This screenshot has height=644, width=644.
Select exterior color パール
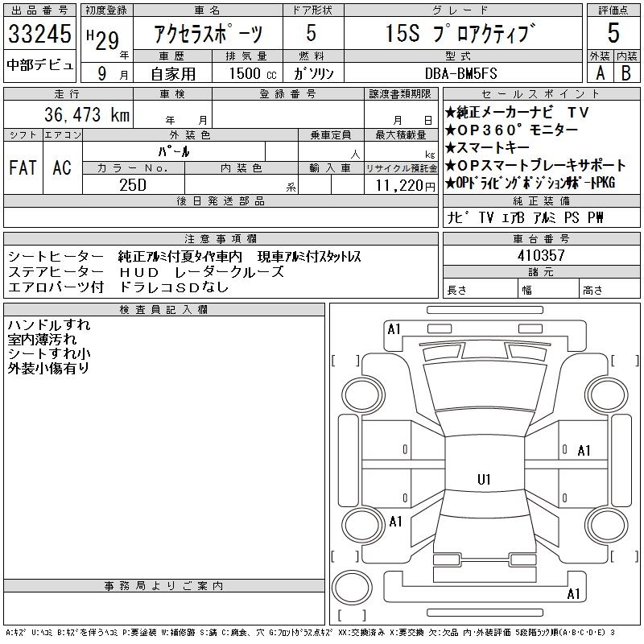[x=174, y=152]
